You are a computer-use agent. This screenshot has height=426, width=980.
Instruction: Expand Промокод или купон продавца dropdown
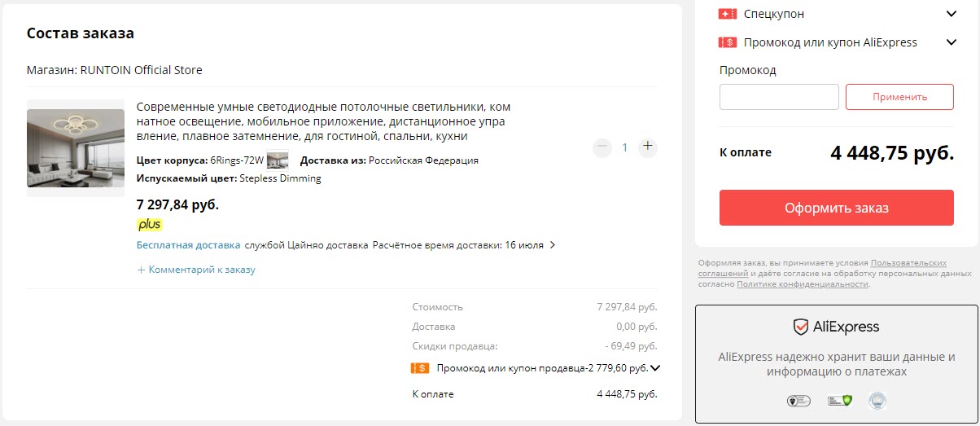point(655,367)
